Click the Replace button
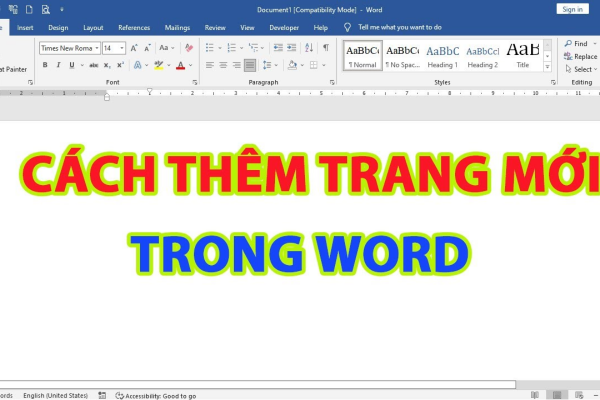The image size is (600, 400). [580, 56]
